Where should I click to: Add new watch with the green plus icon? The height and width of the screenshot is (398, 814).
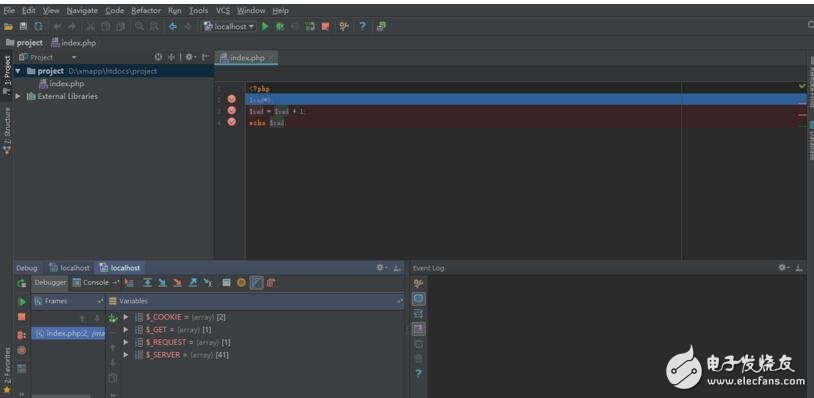[113, 318]
